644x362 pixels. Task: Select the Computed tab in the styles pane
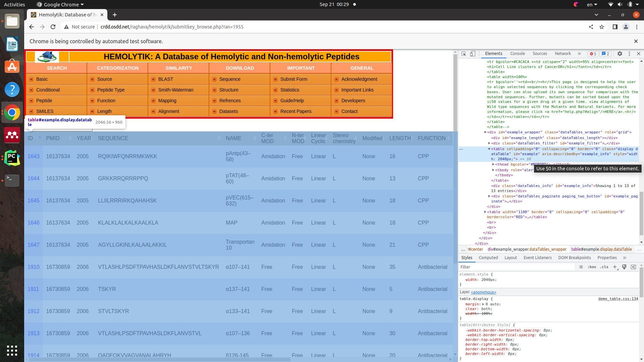(x=488, y=258)
